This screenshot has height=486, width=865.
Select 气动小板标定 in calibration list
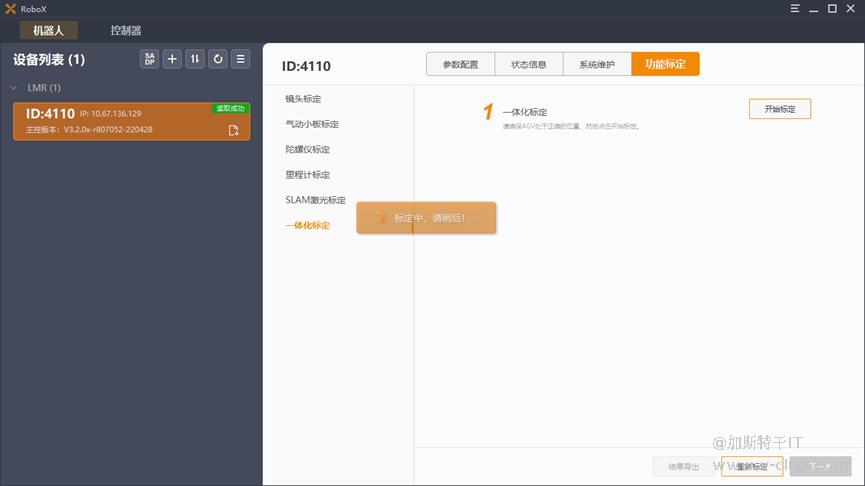click(312, 124)
